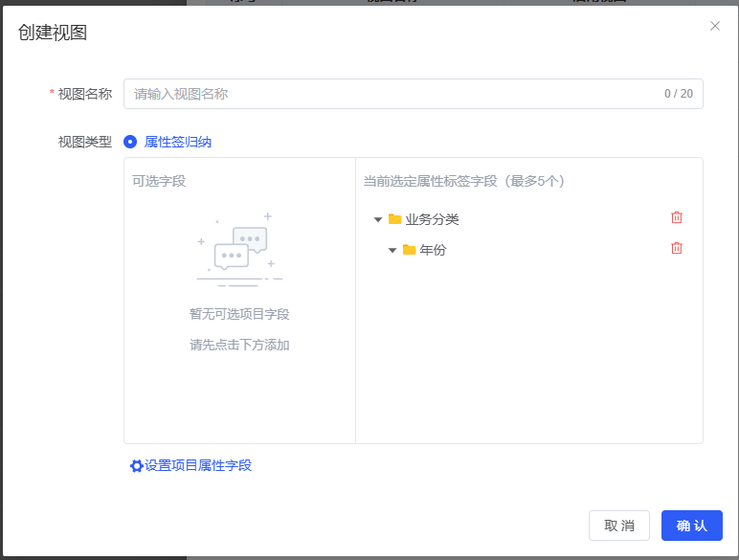Click the 暂无可选项目字段 placeholder text
Viewport: 739px width, 560px height.
pyautogui.click(x=239, y=314)
